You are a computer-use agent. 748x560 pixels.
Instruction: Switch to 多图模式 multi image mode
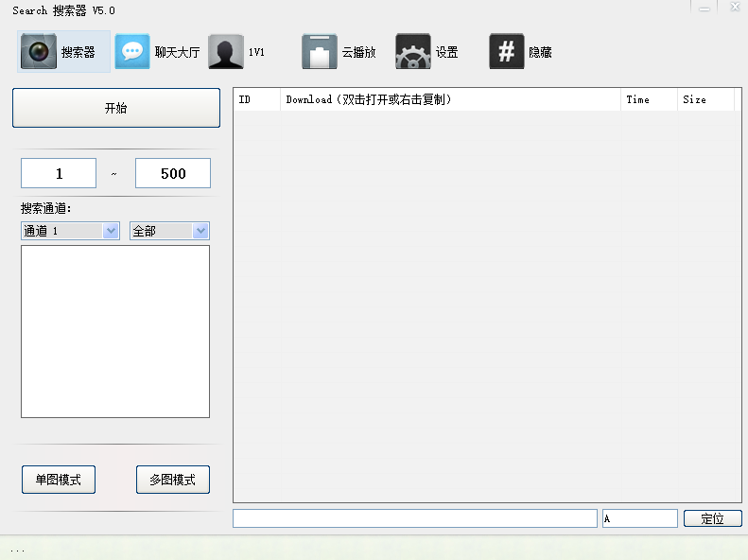(x=173, y=480)
